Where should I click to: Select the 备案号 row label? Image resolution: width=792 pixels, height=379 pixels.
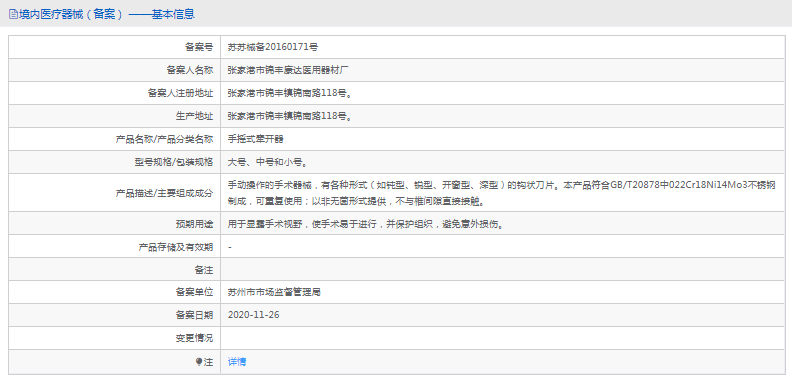[199, 48]
